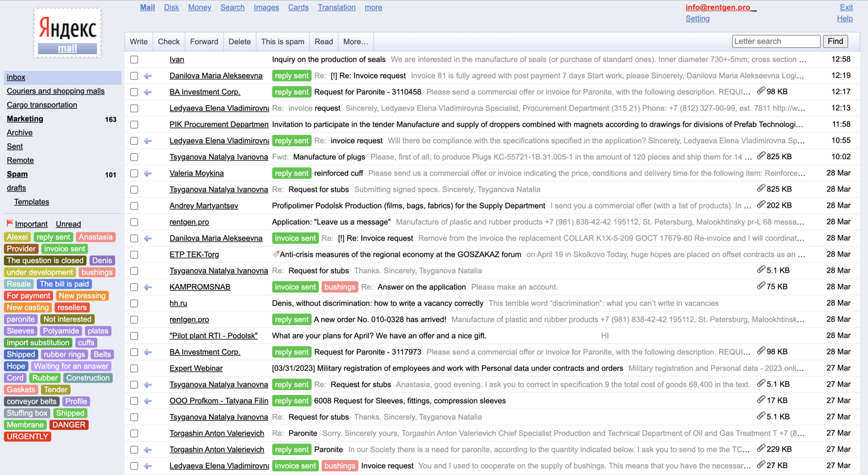Click reply arrow on Torgashin Paronite reply-sent email
This screenshot has width=868, height=475.
point(148,450)
